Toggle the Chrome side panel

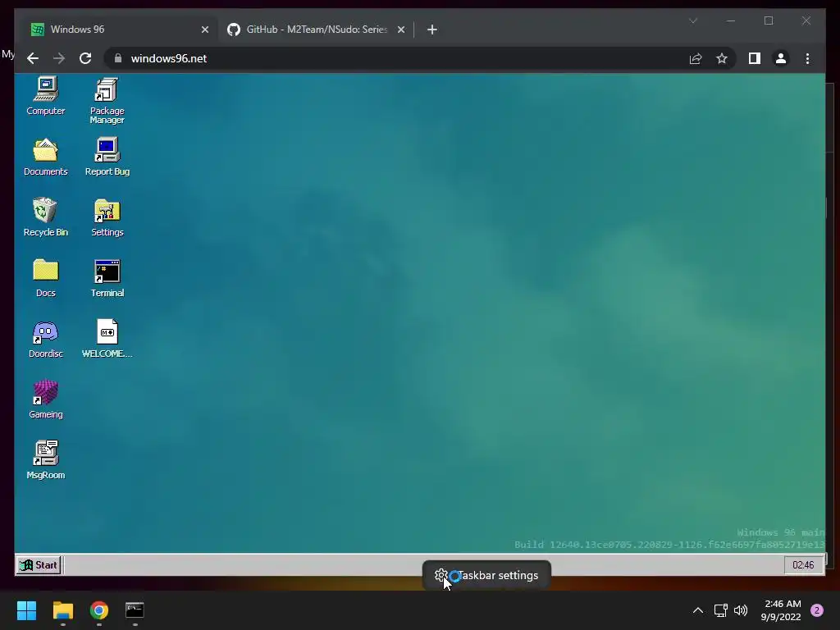755,58
